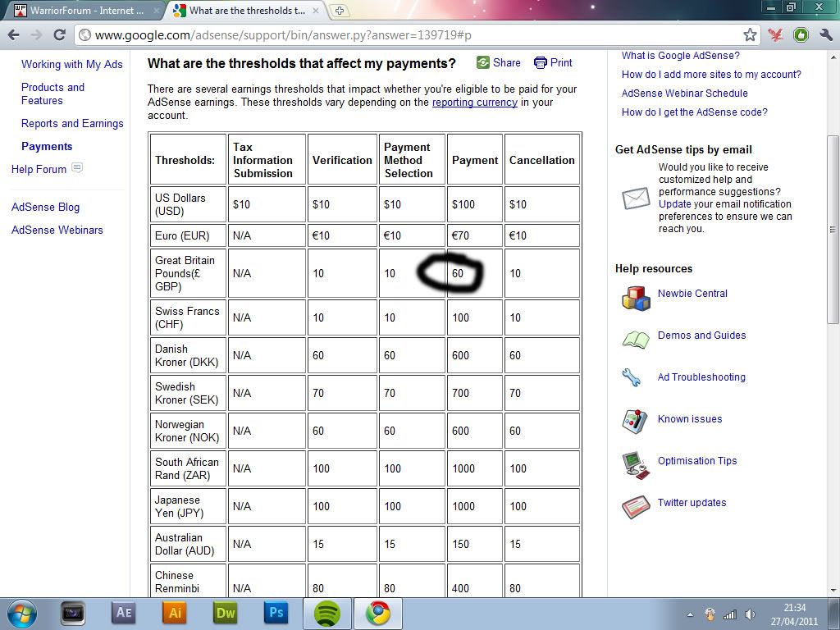Image resolution: width=840 pixels, height=630 pixels.
Task: Click the Demos and Guides book icon
Action: click(x=636, y=339)
